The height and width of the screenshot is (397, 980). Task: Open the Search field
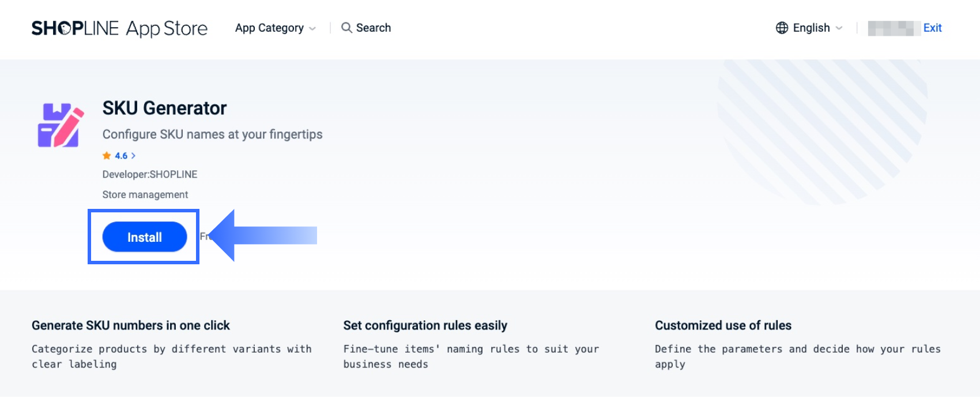[x=366, y=28]
